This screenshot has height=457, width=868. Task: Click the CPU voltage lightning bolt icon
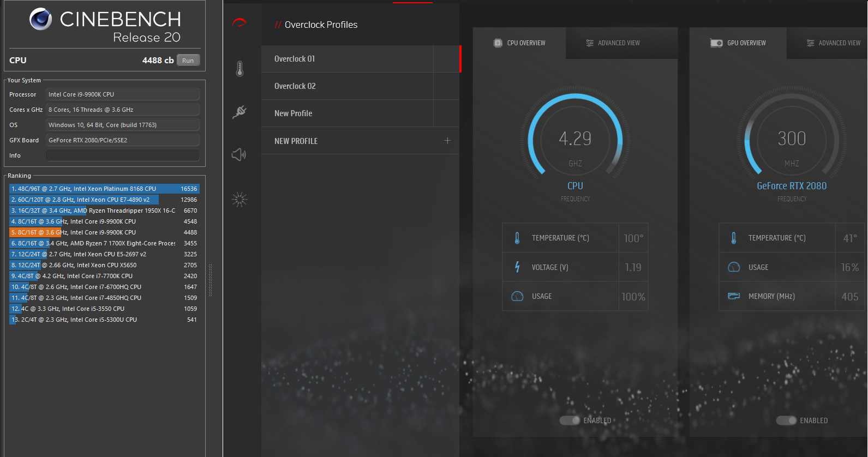click(517, 267)
